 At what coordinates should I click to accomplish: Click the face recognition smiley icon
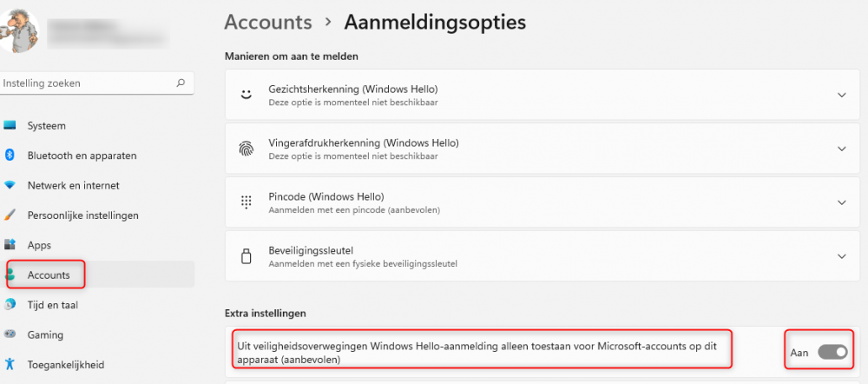pyautogui.click(x=247, y=95)
